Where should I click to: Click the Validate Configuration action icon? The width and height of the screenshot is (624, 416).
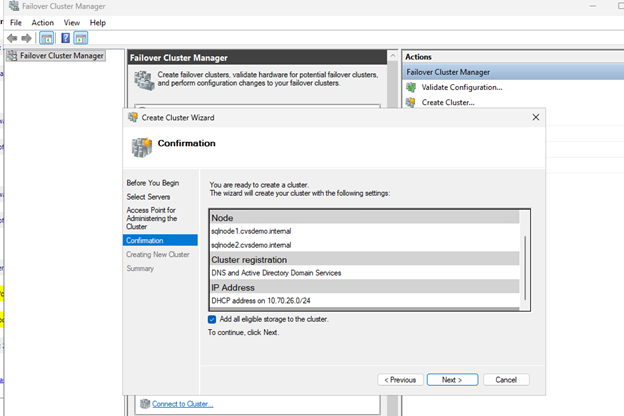click(x=411, y=87)
